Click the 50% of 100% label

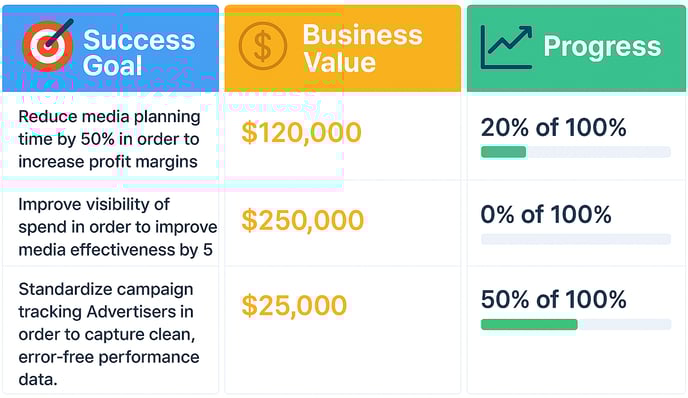(x=553, y=300)
